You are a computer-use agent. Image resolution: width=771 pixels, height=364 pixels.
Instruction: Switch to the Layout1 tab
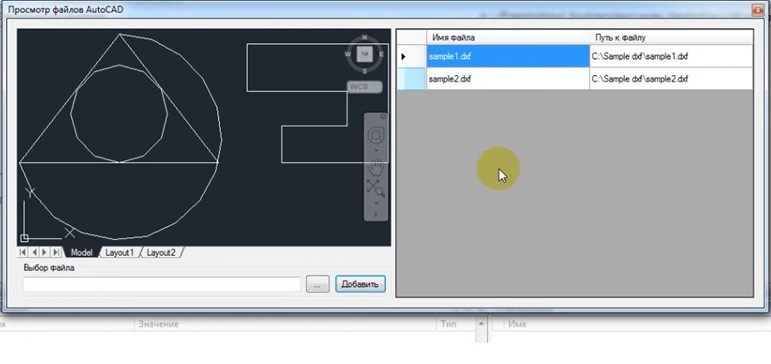[x=120, y=253]
